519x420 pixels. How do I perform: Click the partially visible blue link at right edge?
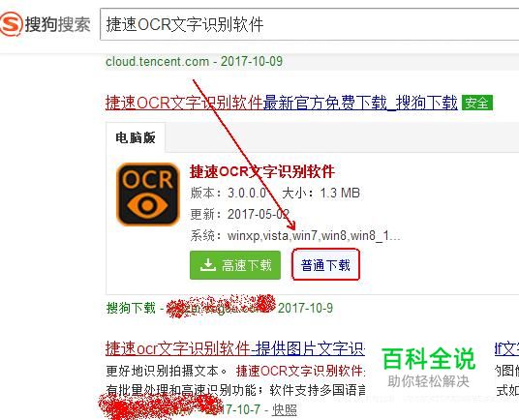[x=506, y=349]
